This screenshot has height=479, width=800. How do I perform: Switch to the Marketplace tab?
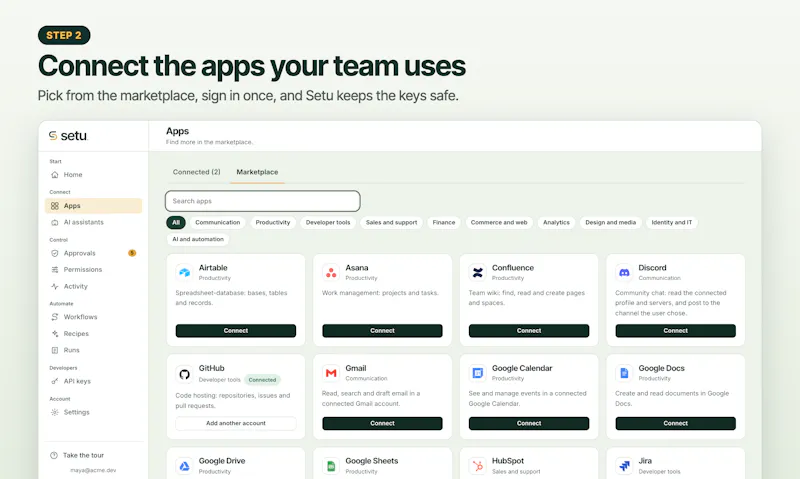(257, 172)
